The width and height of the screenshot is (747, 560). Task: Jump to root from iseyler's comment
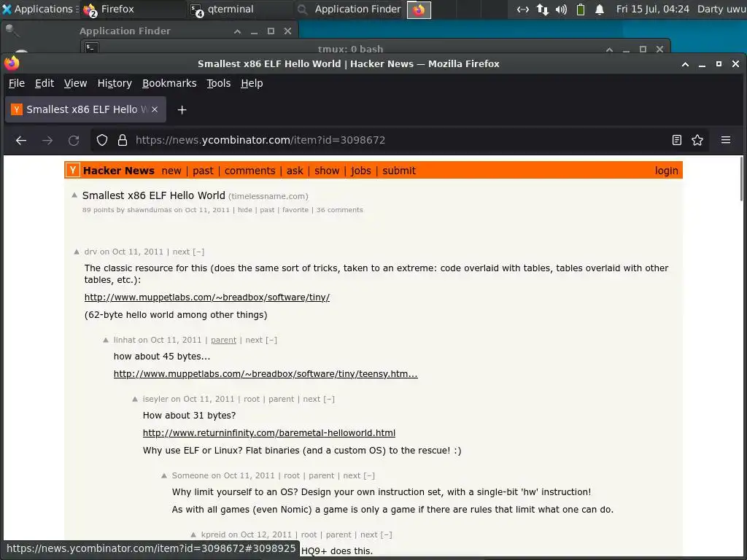252,399
